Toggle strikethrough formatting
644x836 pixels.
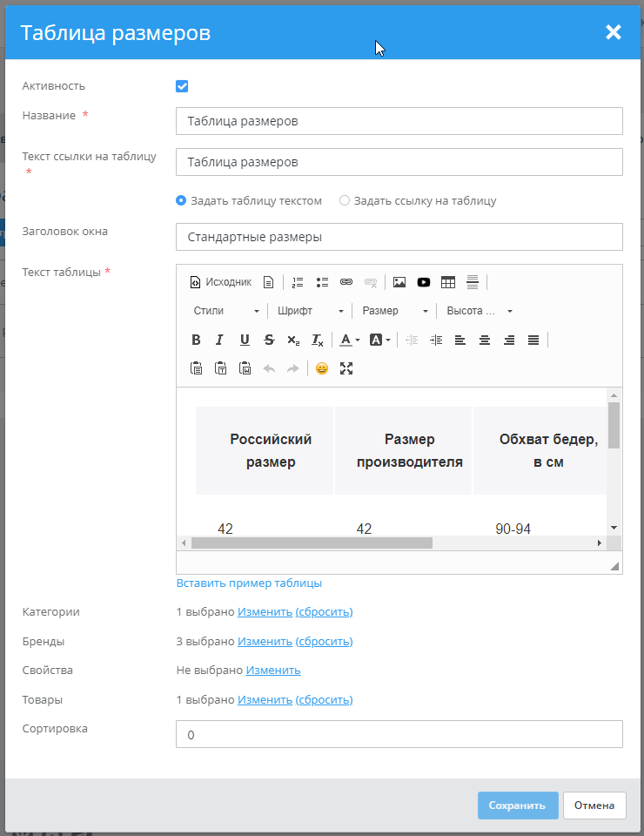tap(269, 340)
